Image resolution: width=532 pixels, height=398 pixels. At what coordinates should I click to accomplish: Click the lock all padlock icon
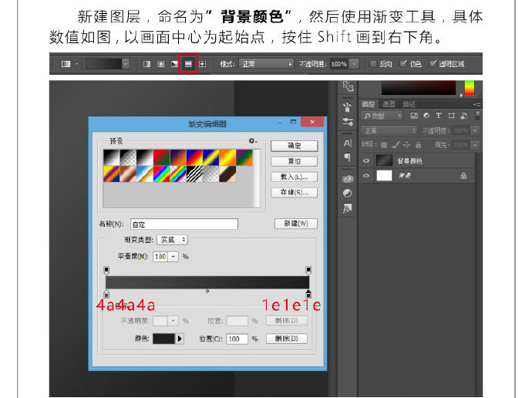coord(419,144)
